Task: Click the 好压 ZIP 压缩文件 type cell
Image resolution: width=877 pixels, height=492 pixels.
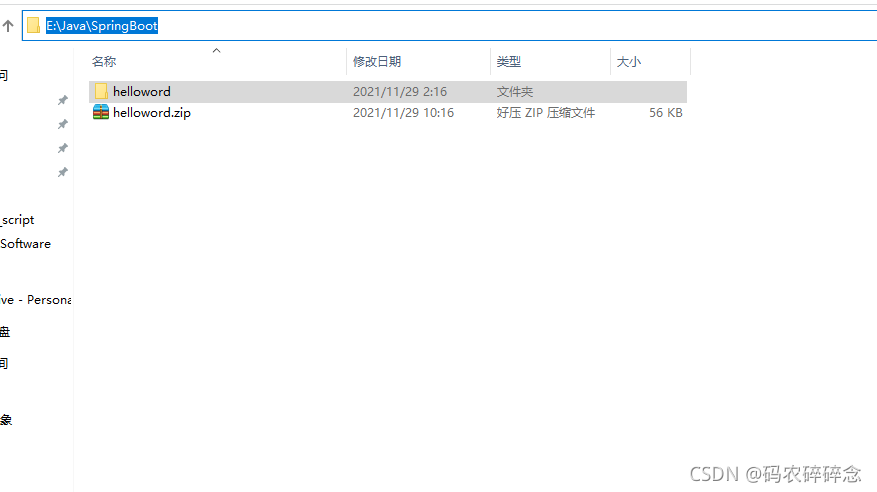Action: (x=545, y=113)
